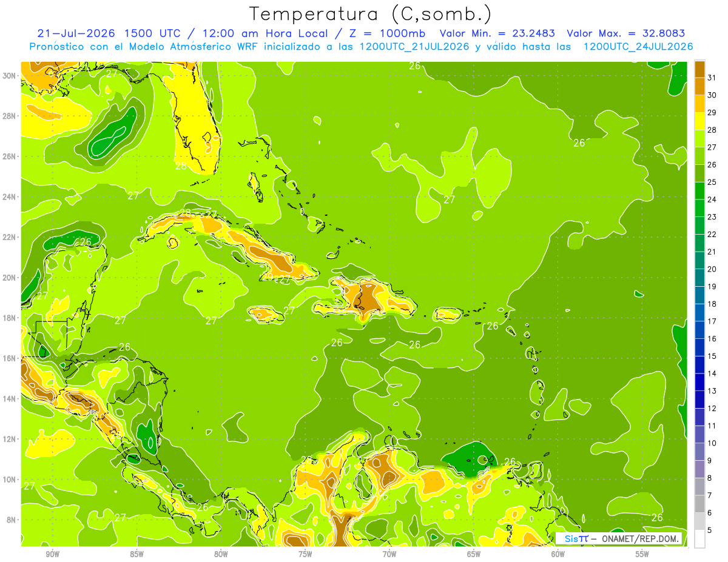
Task: Click the latitude axis label 16N
Action: coord(9,358)
